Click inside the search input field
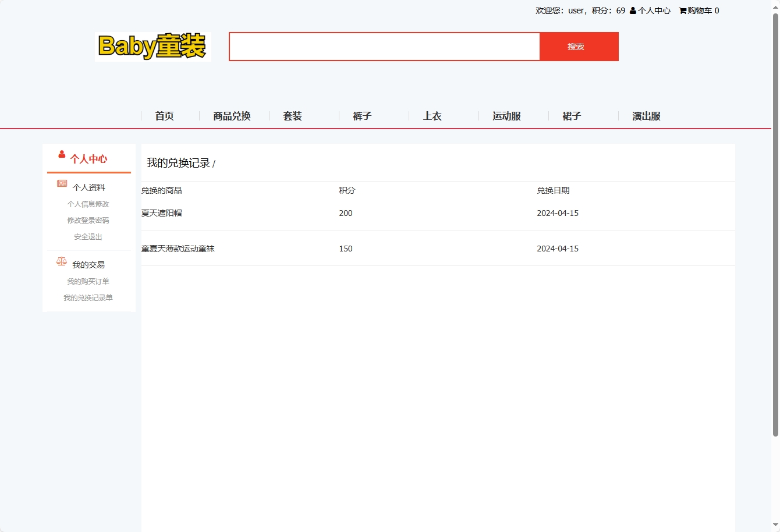Image resolution: width=780 pixels, height=532 pixels. [x=384, y=47]
